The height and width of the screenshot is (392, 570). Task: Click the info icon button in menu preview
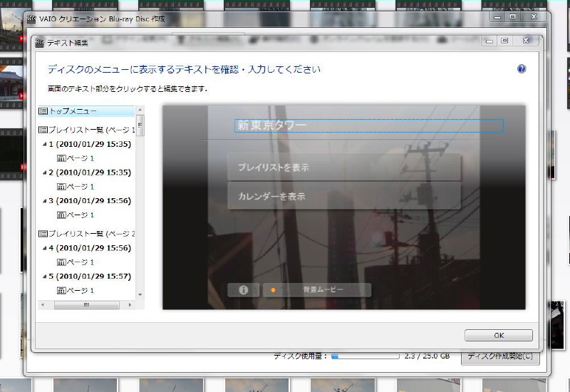tap(244, 290)
